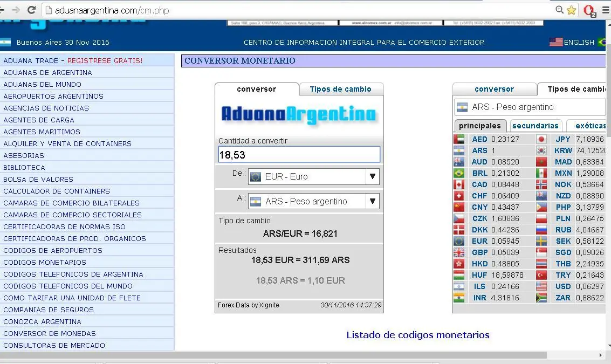Open the zoom magnifier icon in the address bar

(x=560, y=10)
